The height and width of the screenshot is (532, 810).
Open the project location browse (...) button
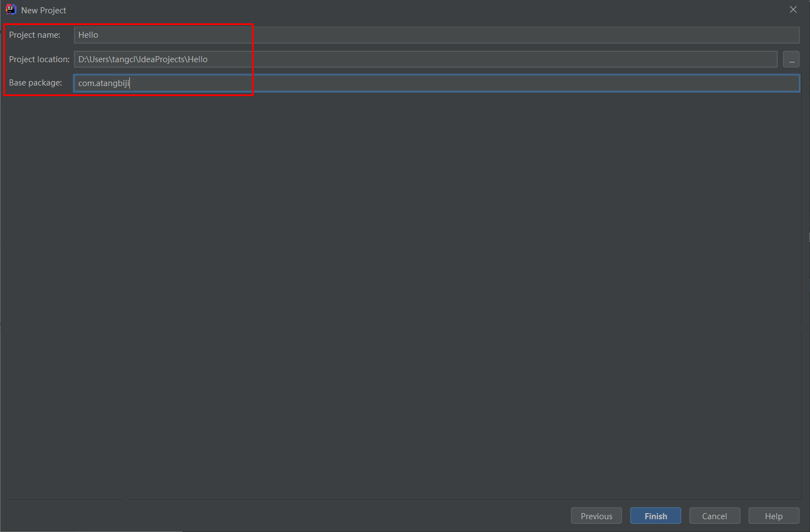click(x=791, y=59)
